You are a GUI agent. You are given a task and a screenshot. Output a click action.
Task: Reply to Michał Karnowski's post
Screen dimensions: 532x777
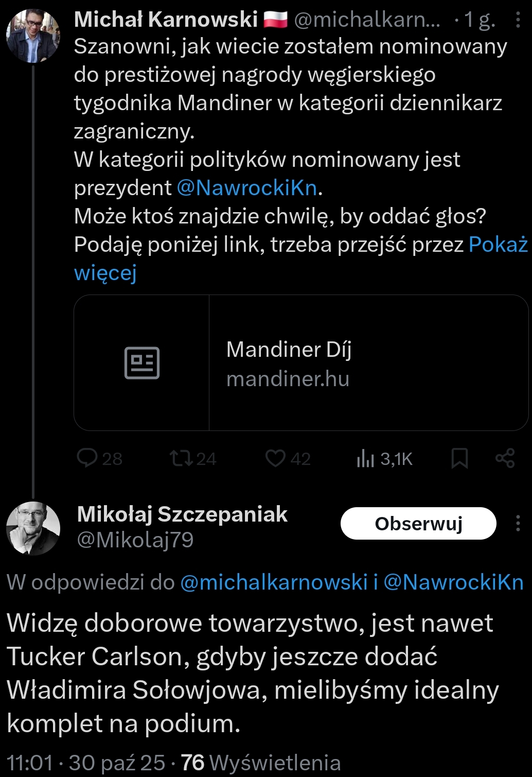87,458
